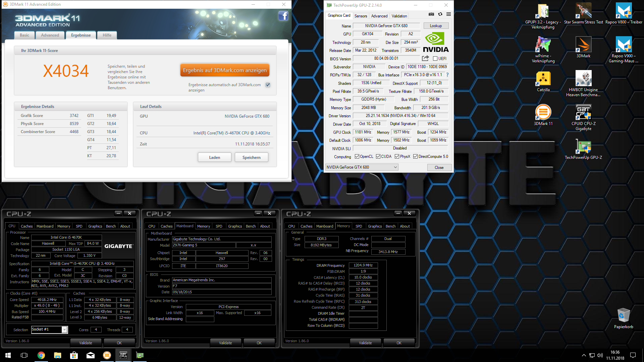Click Laden button in 3DMark 11
This screenshot has height=362, width=644.
215,158
